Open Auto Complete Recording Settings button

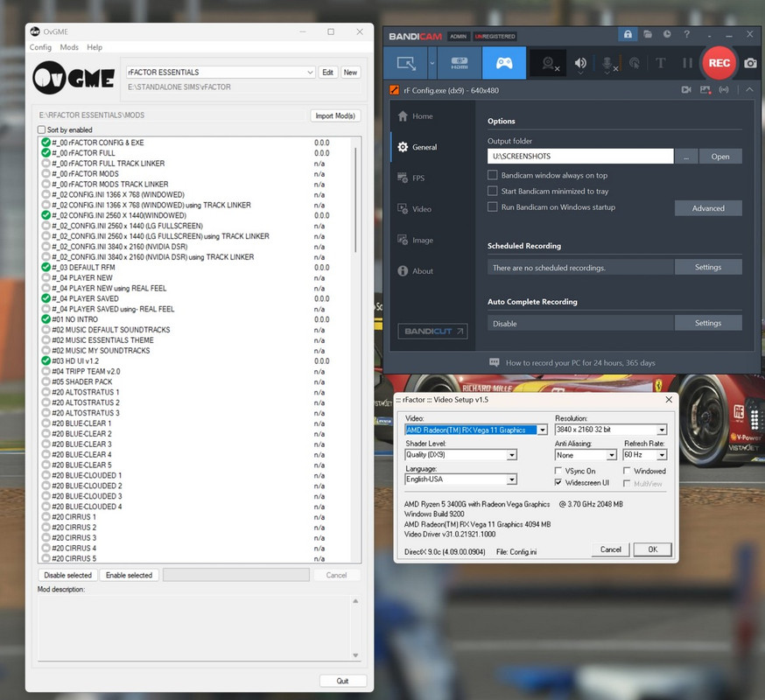(708, 323)
